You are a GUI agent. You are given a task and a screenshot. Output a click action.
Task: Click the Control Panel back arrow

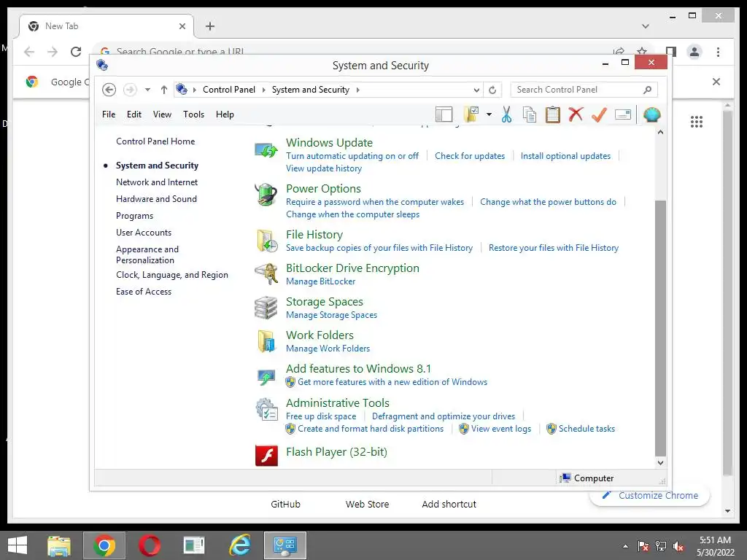[x=109, y=90]
